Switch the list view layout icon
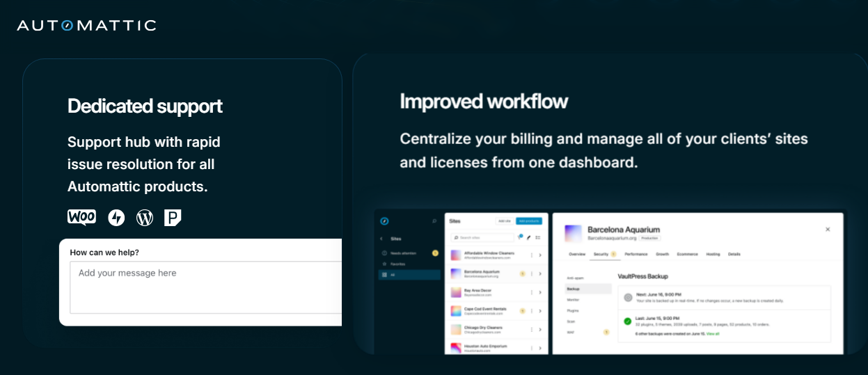The width and height of the screenshot is (868, 375). 538,237
